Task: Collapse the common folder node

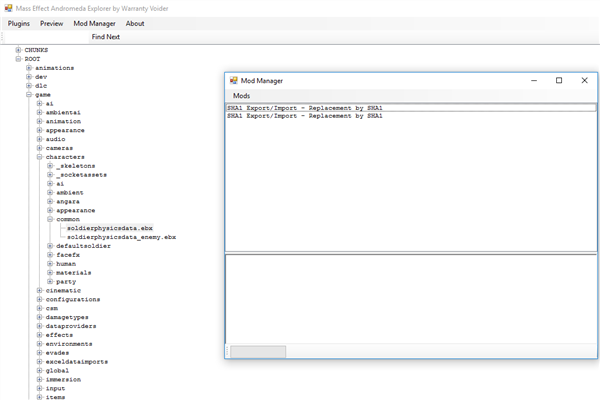Action: point(50,219)
